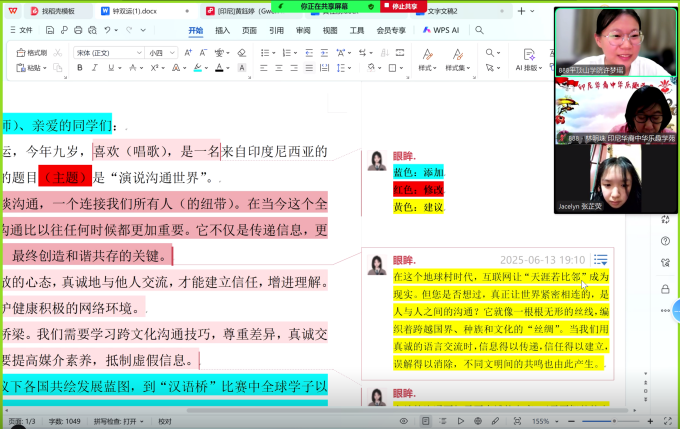680x429 pixels.
Task: Click the red 停止共享 button
Action: click(x=404, y=6)
